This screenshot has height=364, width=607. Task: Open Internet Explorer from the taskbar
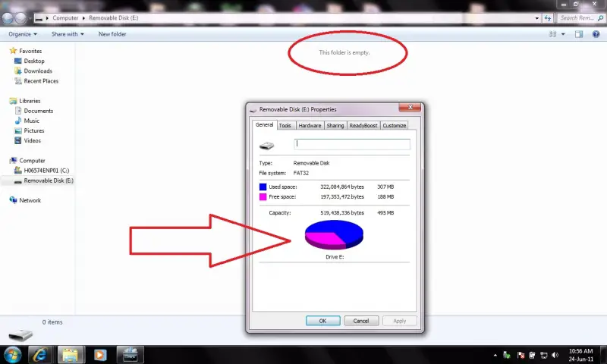click(x=40, y=354)
